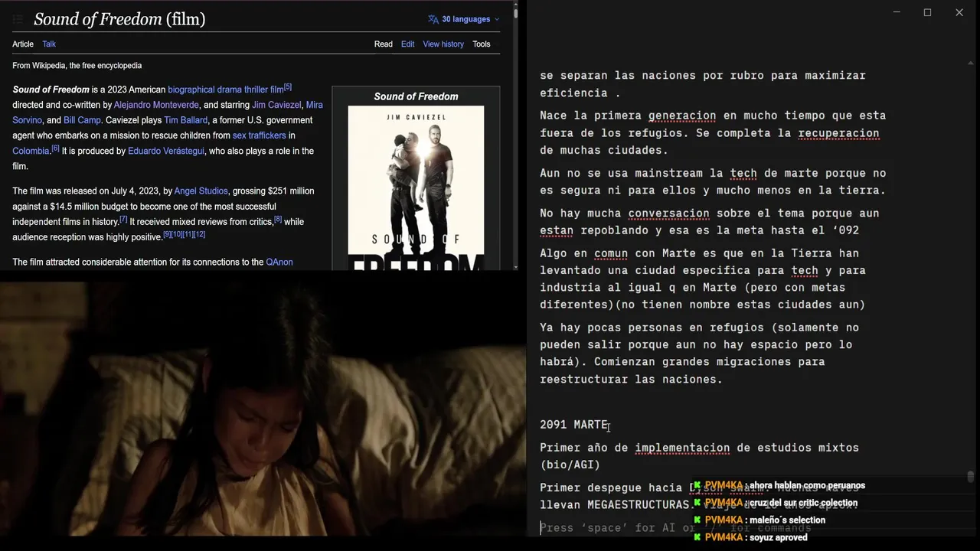Switch to the Article tab
Viewport: 980px width, 551px height.
pos(23,44)
